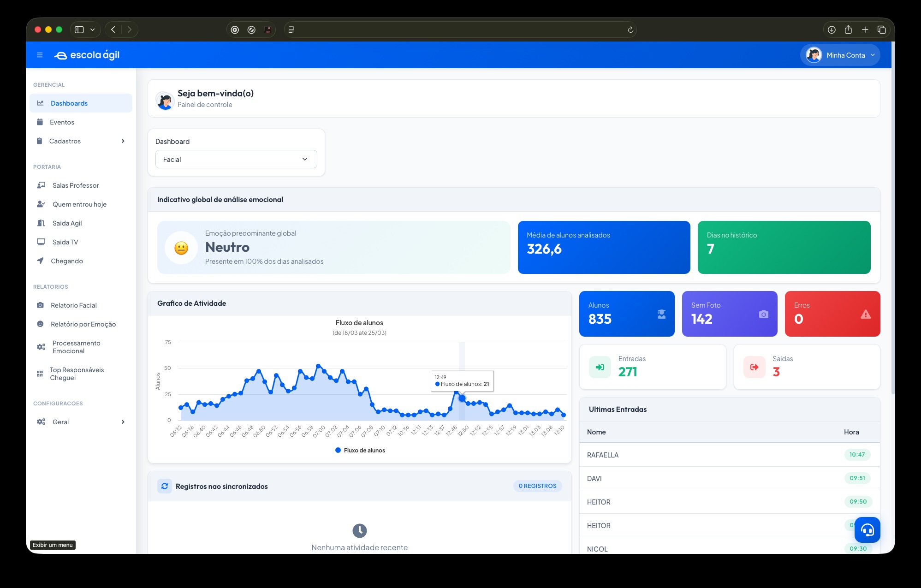
Task: Open Eventos in the sidebar
Action: click(x=62, y=122)
